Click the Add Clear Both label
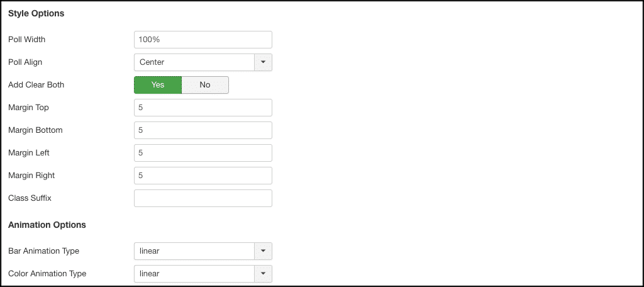This screenshot has width=644, height=287. click(x=36, y=85)
